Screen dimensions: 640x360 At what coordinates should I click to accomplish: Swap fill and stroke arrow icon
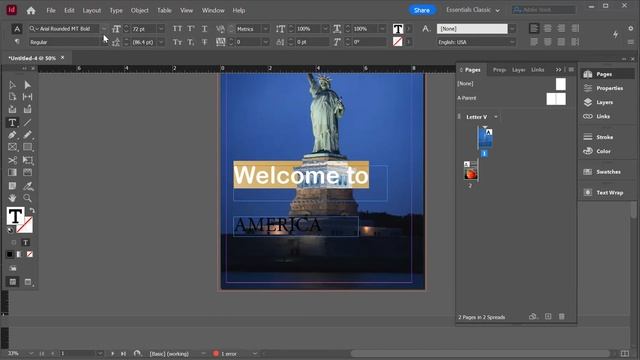32,211
